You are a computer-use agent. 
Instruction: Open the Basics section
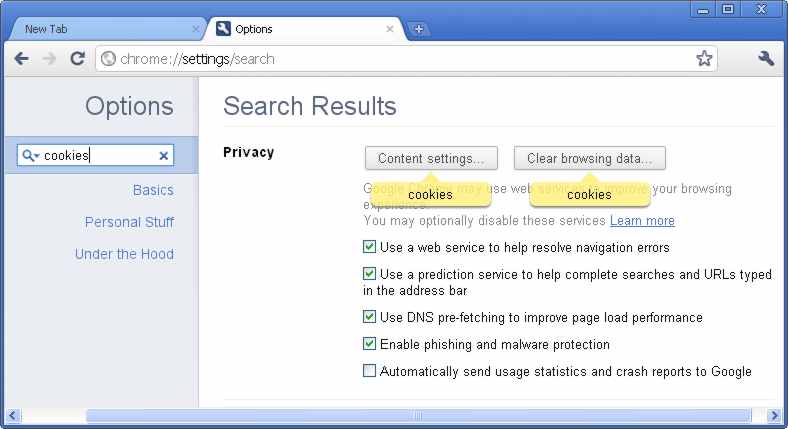pyautogui.click(x=153, y=190)
